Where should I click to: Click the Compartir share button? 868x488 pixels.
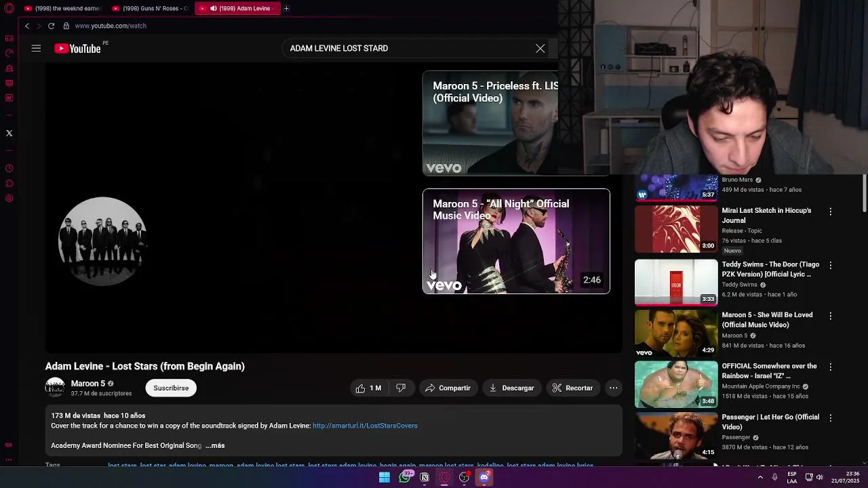pyautogui.click(x=448, y=388)
